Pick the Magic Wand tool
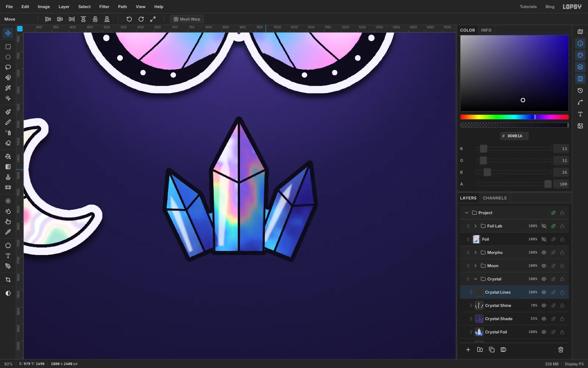 pos(8,88)
